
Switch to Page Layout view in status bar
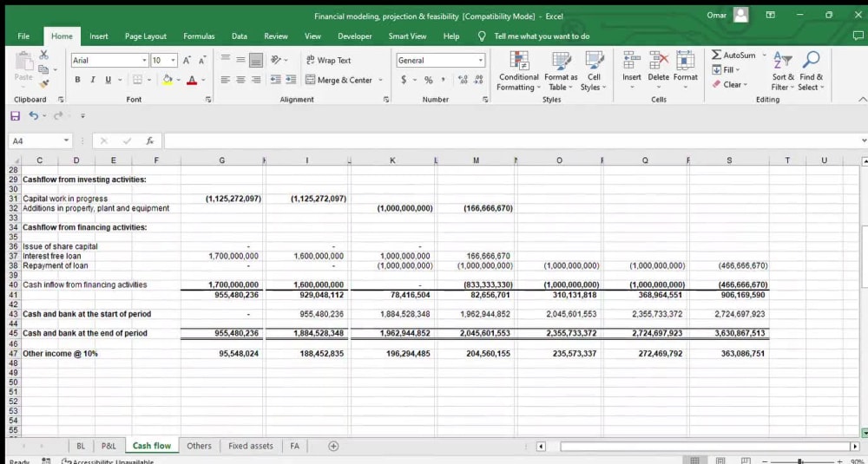[x=720, y=461]
